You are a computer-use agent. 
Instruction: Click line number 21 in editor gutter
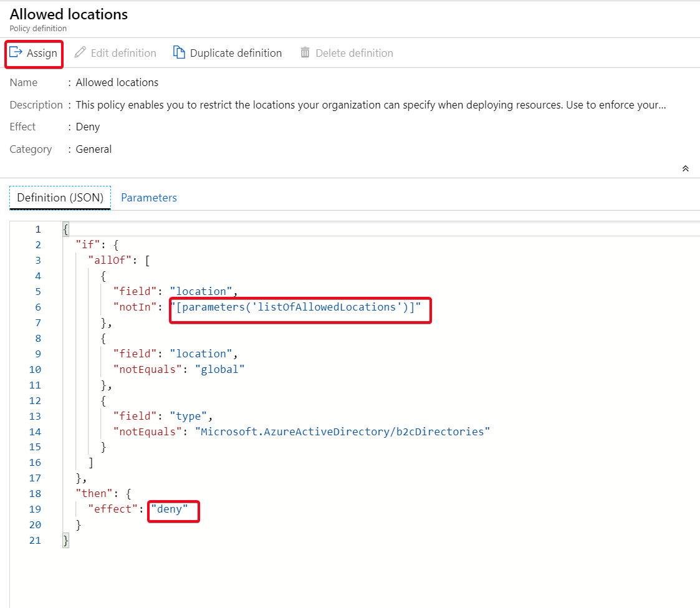[35, 541]
